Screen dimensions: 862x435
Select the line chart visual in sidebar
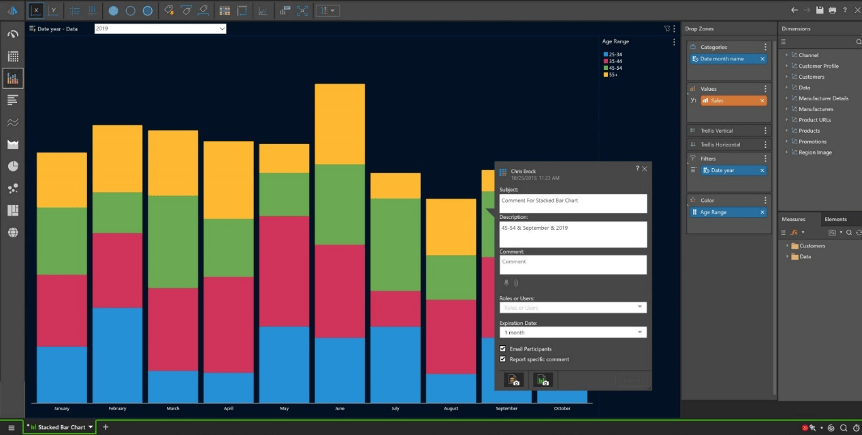point(13,122)
